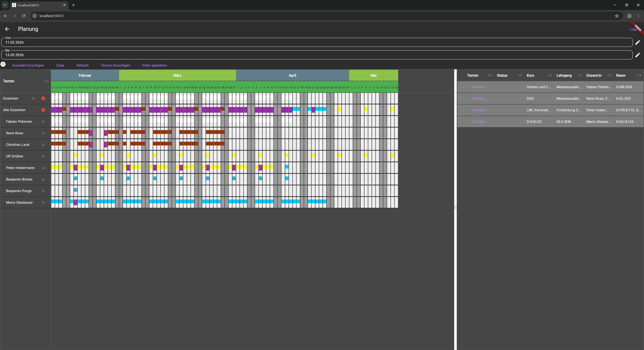Select the April month header
This screenshot has height=350, width=644.
[x=292, y=75]
